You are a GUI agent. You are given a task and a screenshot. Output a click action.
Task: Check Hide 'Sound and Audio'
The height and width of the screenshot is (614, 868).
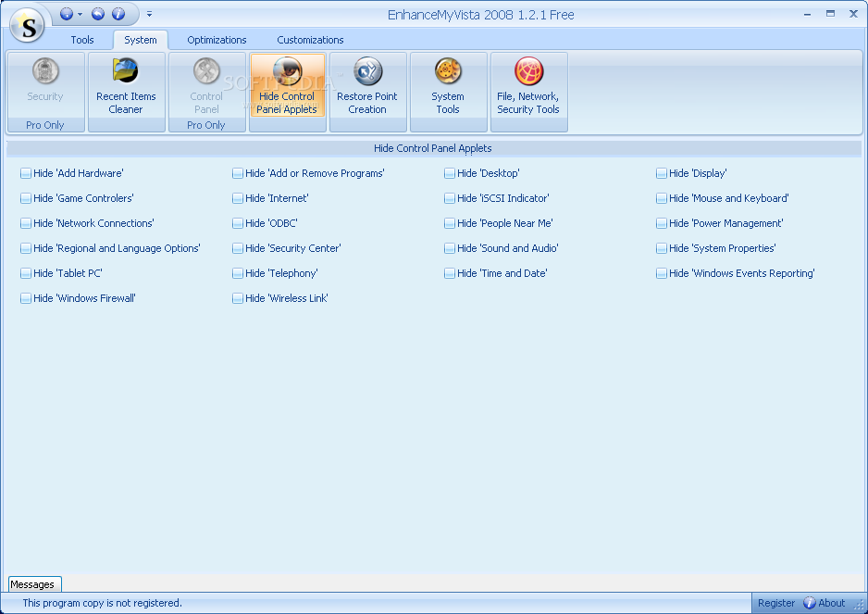(x=450, y=248)
